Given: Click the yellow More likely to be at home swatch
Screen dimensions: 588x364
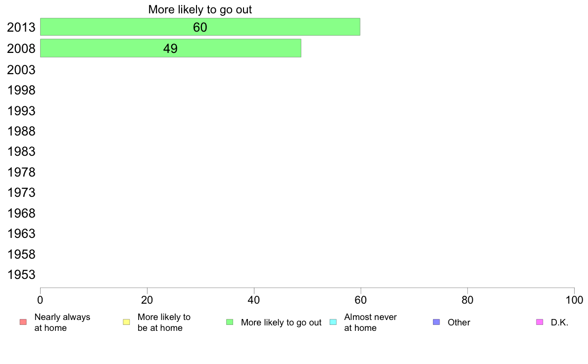Looking at the screenshot, I should pyautogui.click(x=126, y=322).
